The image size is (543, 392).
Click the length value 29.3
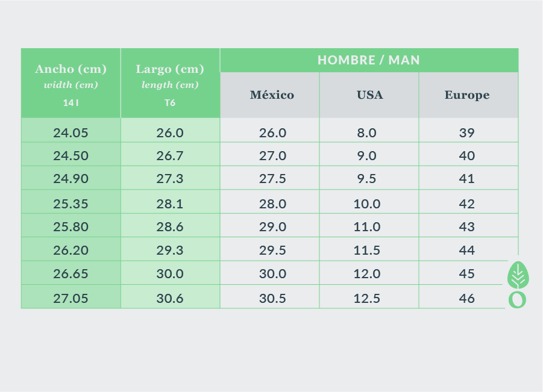(170, 250)
